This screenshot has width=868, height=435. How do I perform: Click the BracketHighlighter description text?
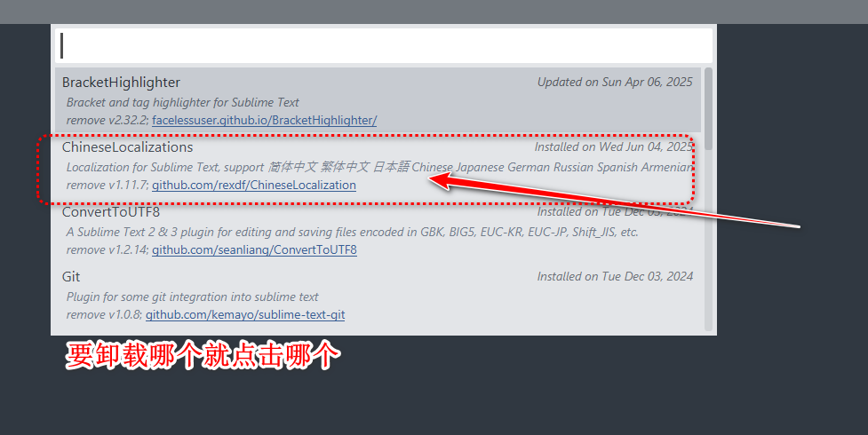tap(183, 102)
